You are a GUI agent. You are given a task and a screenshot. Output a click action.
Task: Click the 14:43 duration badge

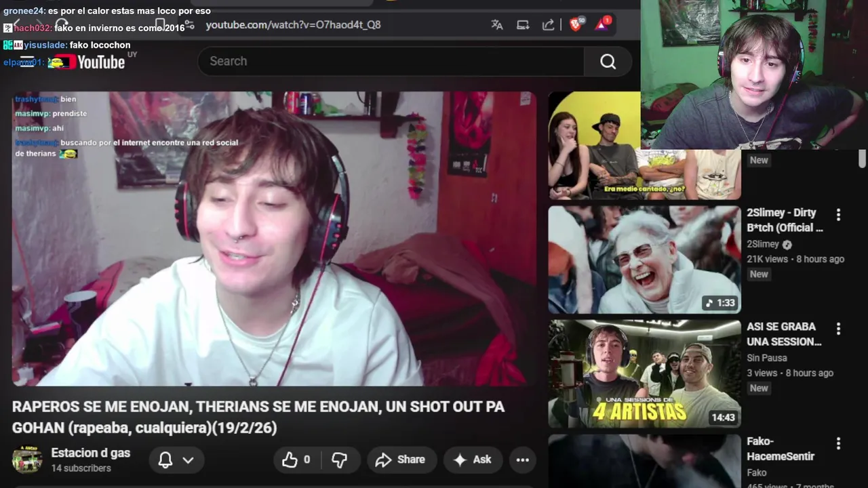(x=723, y=418)
